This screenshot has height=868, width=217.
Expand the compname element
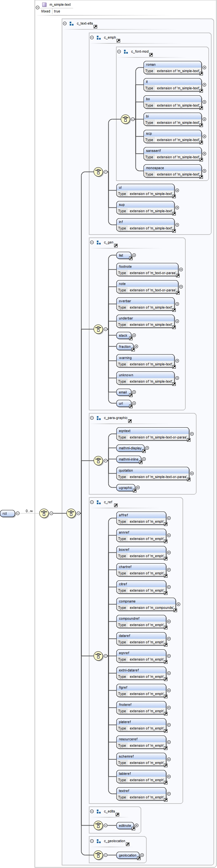click(179, 604)
